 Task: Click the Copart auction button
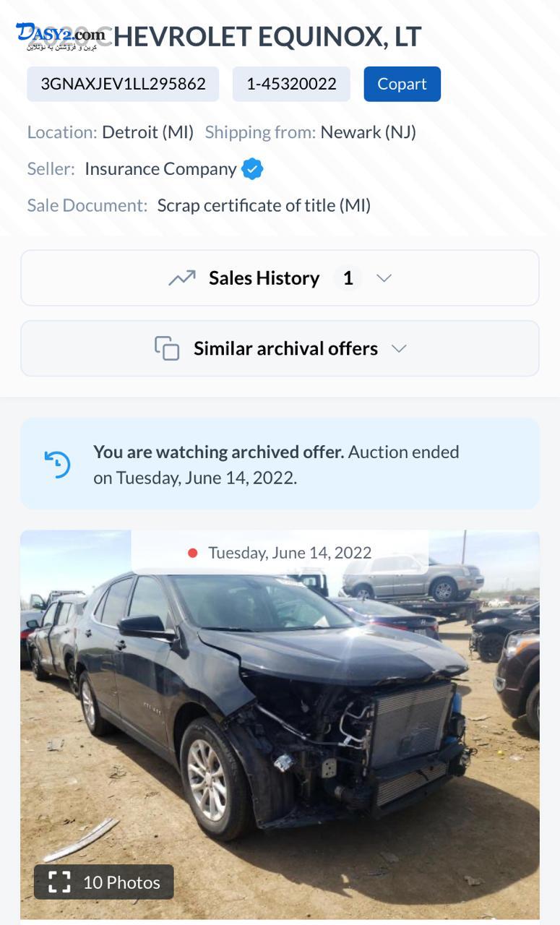pos(402,84)
